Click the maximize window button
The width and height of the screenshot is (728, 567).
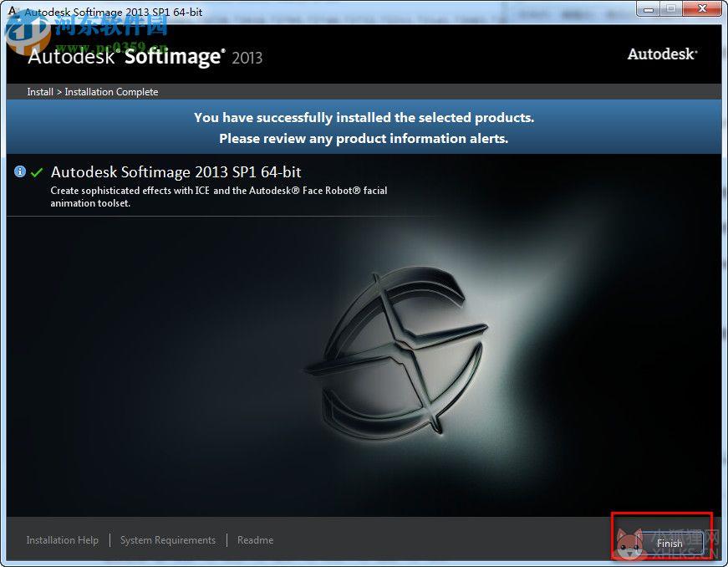671,8
